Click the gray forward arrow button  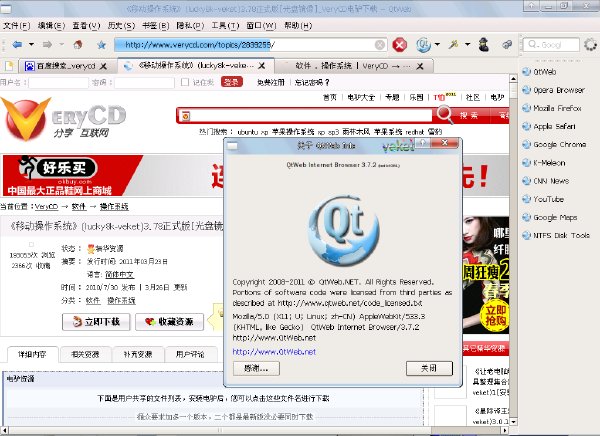[x=47, y=45]
